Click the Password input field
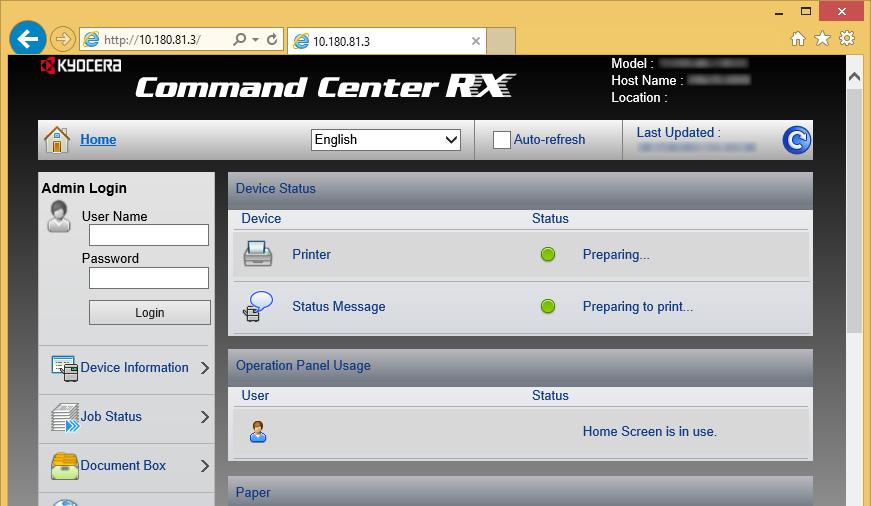This screenshot has height=506, width=871. click(149, 278)
